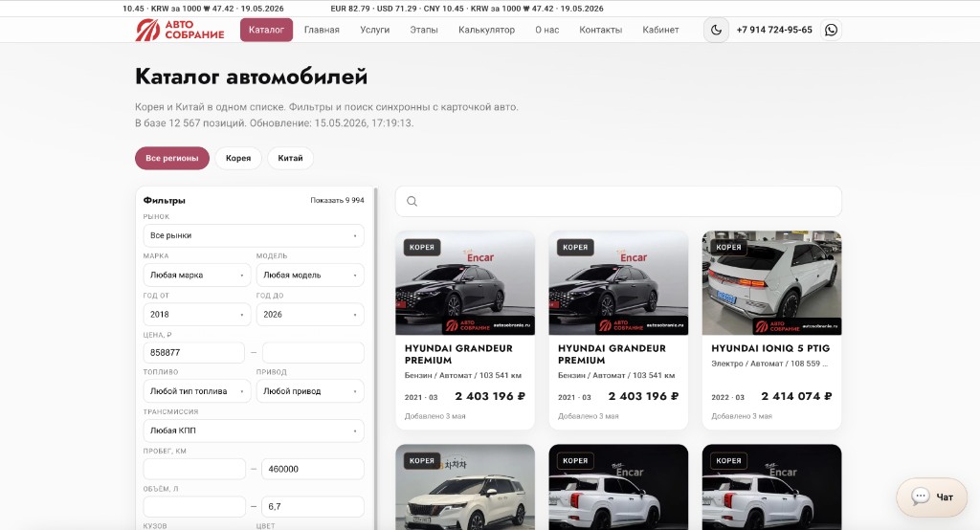Go to Контакты page
Screen dimensions: 980x530
coord(601,30)
